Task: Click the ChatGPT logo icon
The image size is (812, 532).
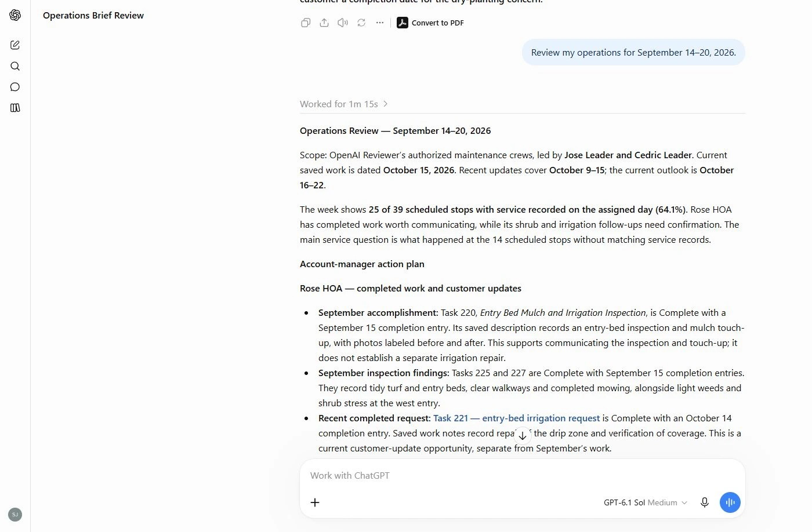Action: (15, 15)
